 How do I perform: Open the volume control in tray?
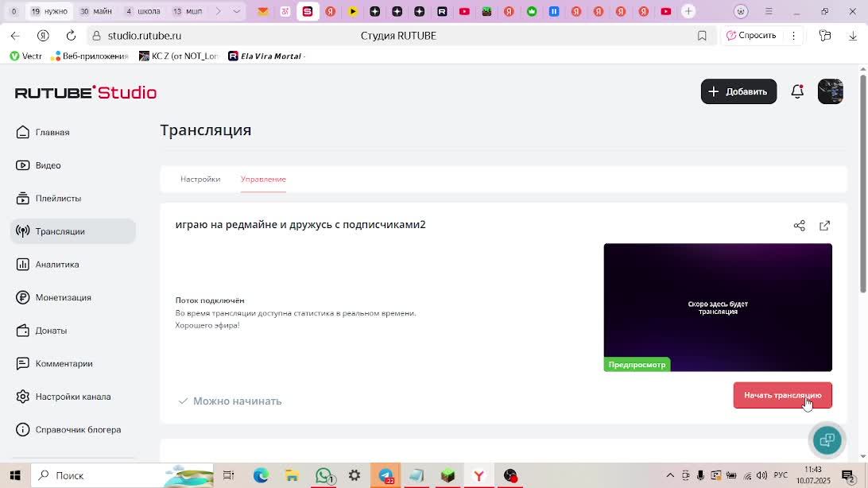tap(762, 475)
